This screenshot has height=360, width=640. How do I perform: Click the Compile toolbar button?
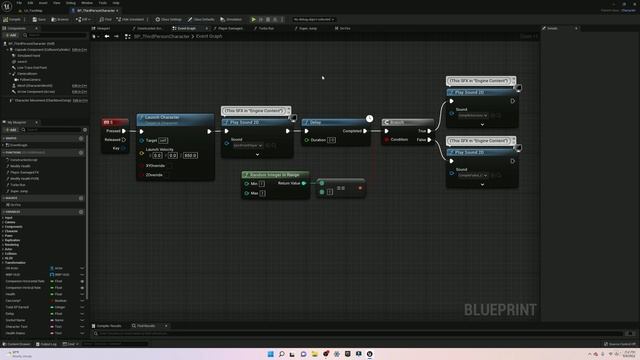[12, 19]
